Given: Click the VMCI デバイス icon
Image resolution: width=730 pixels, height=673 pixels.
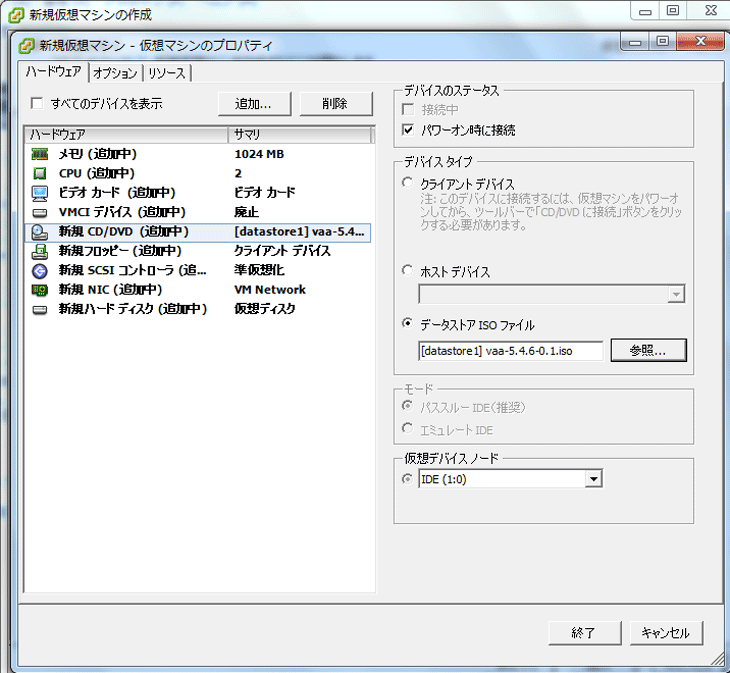Looking at the screenshot, I should coord(40,213).
